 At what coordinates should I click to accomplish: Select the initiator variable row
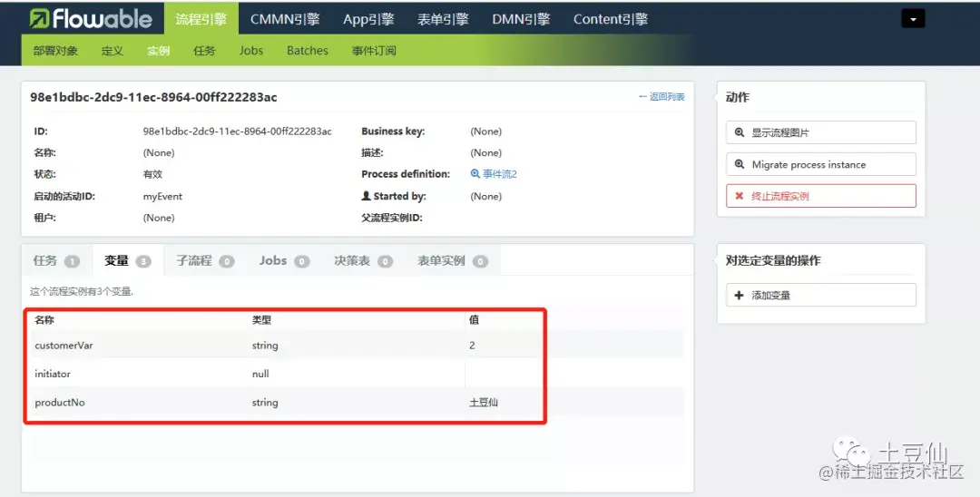click(357, 374)
